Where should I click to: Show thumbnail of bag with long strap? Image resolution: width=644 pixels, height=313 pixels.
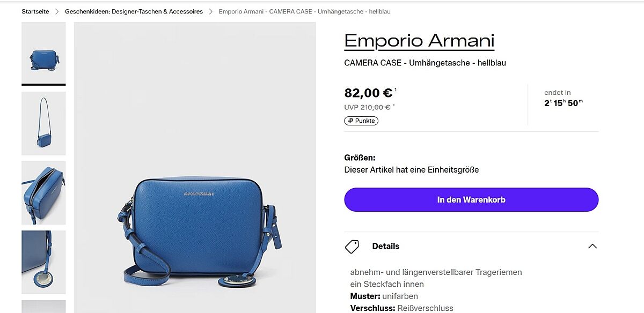[x=43, y=123]
